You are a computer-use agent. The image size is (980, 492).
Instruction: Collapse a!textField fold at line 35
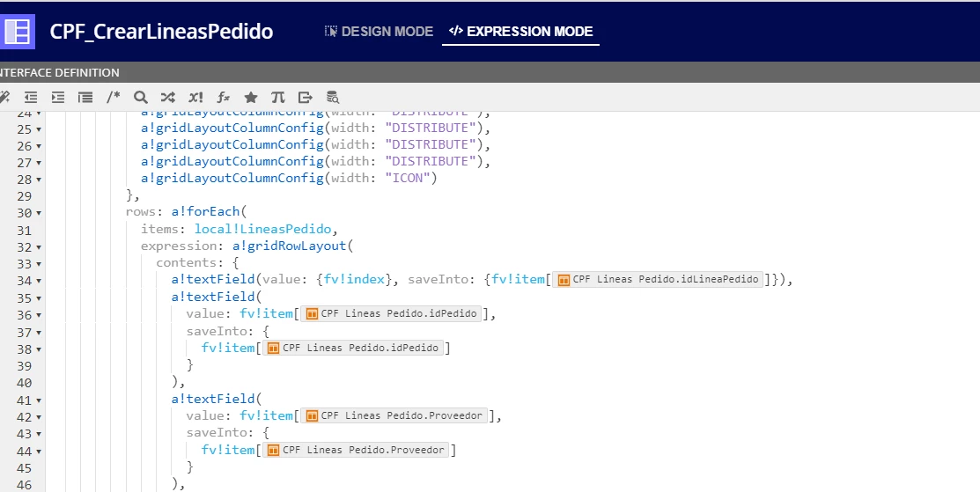(x=39, y=298)
